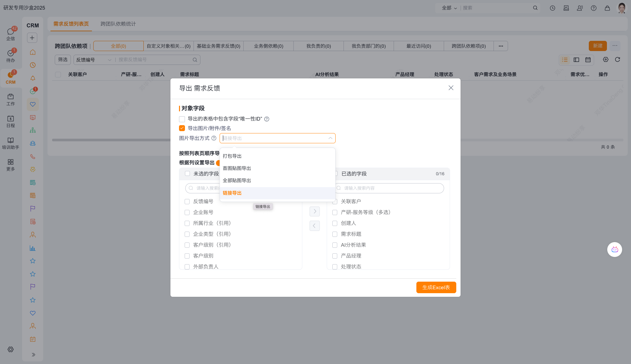Screen dimensions: 631x364
Task: Move checked fields left with arrow button
Action: coord(315,226)
